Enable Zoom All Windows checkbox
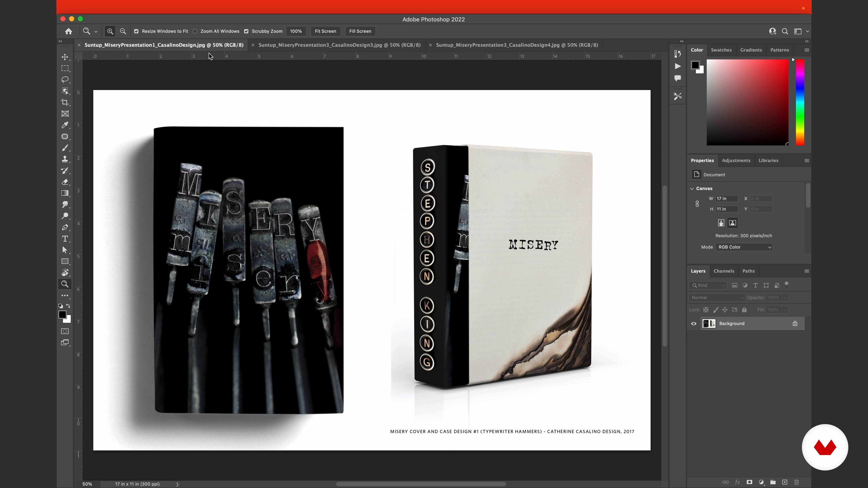This screenshot has height=488, width=868. click(x=195, y=31)
